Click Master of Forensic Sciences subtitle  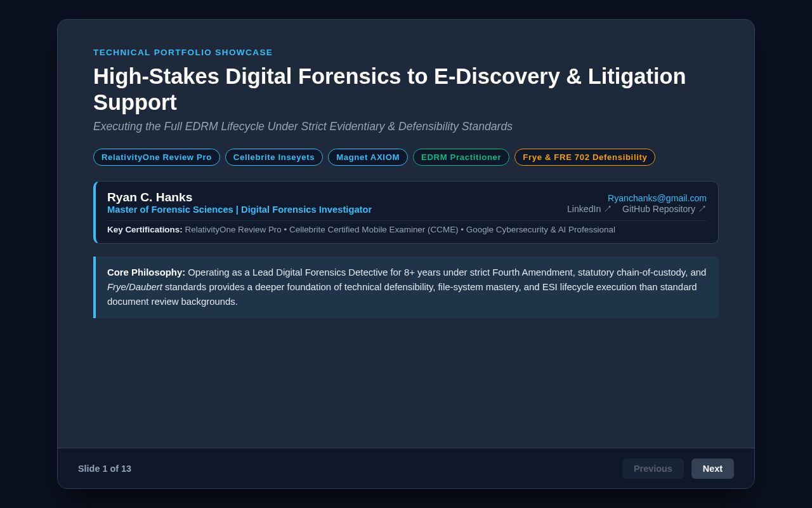pos(239,210)
